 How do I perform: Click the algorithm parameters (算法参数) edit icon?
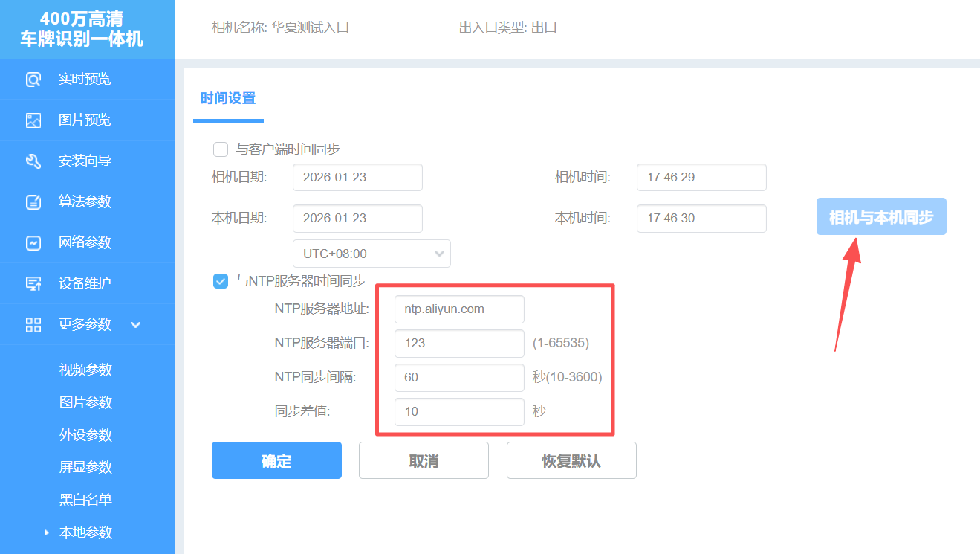pos(33,202)
